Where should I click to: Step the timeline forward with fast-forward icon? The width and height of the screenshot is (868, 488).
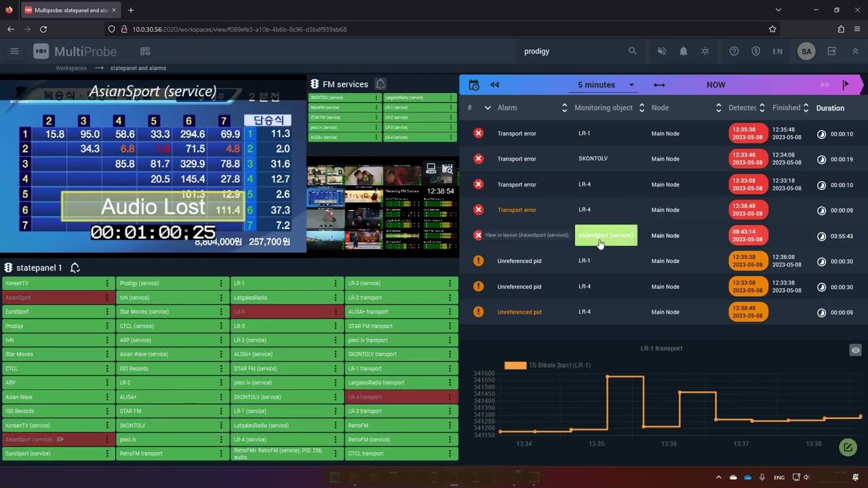pos(825,85)
